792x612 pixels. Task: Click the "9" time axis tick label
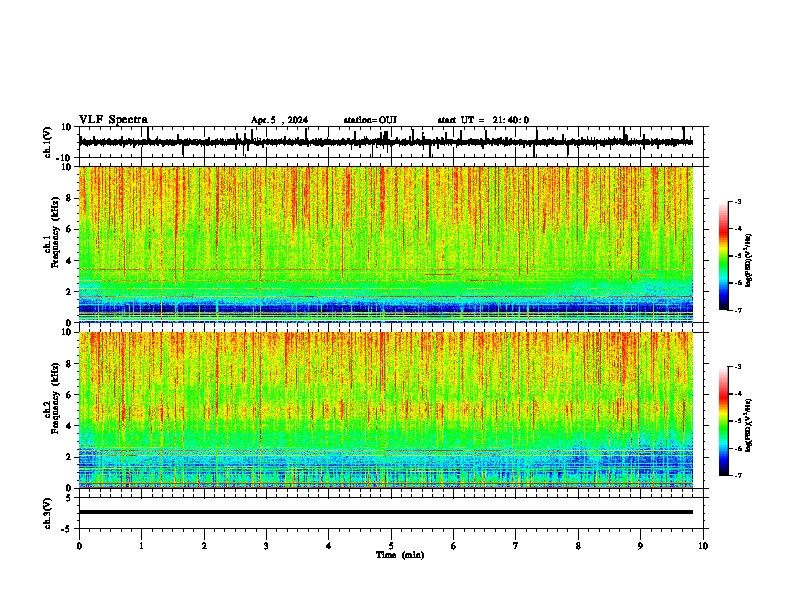[640, 546]
